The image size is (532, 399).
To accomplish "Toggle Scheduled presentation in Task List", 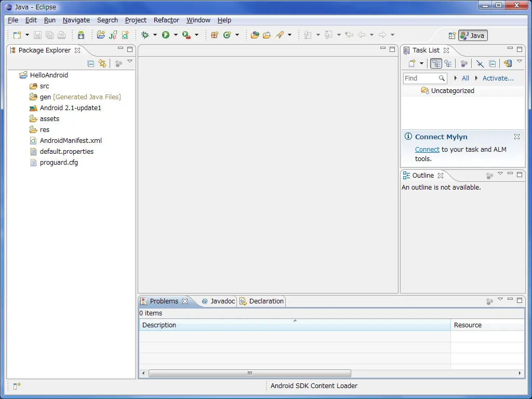I will pyautogui.click(x=448, y=63).
